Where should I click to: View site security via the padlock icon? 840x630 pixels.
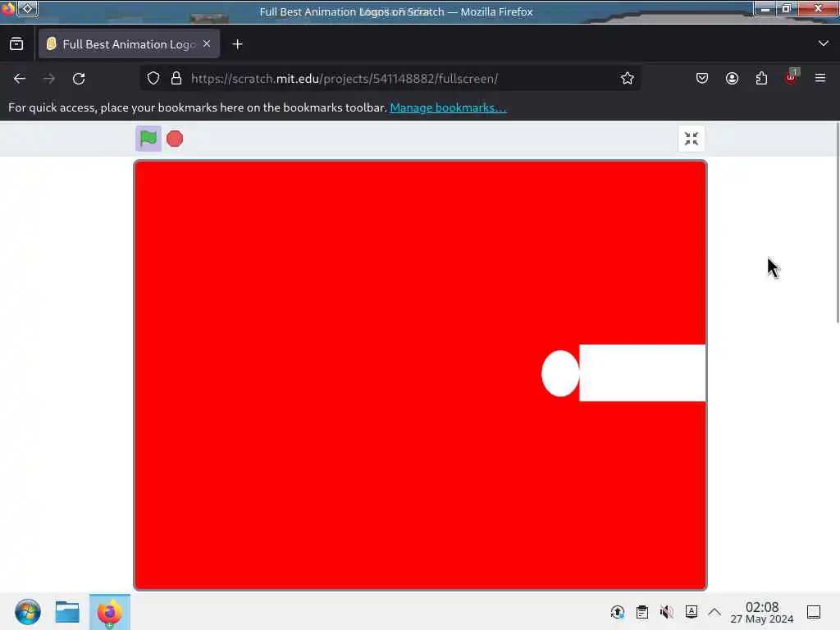[176, 78]
